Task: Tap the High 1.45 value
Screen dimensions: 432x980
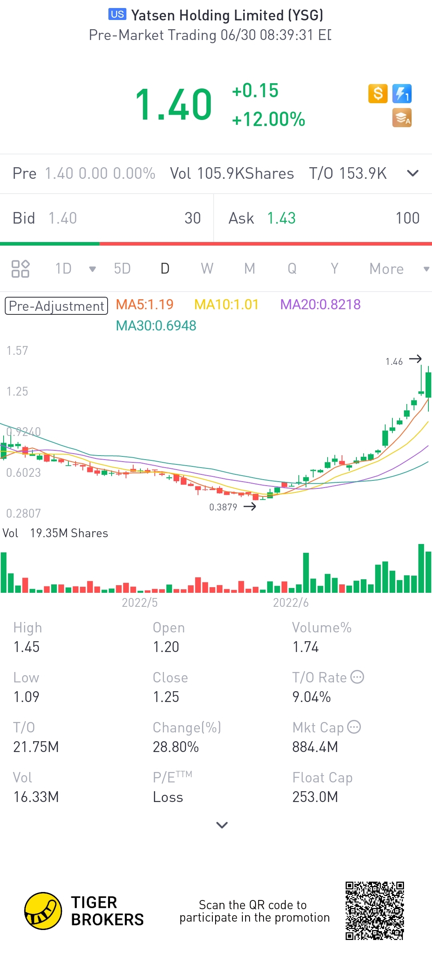Action: click(x=26, y=647)
